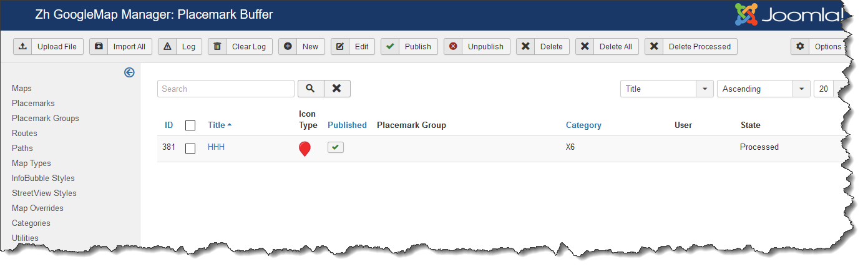Click the magnifier search icon button
Screen dimensions: 868x269
[x=310, y=89]
